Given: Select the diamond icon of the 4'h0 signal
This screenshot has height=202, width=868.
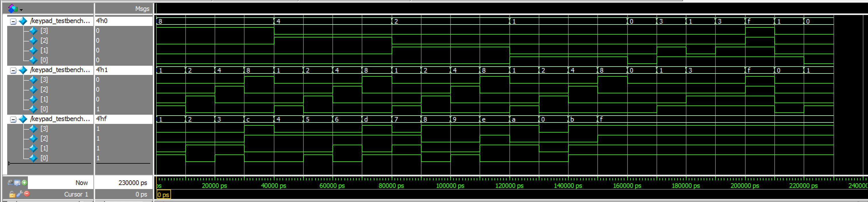Looking at the screenshot, I should [x=23, y=21].
